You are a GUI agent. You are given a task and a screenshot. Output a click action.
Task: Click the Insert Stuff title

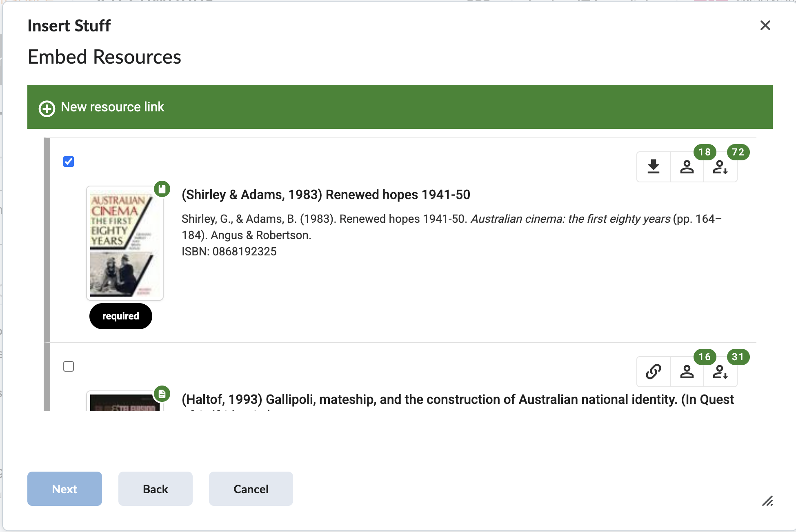(x=69, y=25)
